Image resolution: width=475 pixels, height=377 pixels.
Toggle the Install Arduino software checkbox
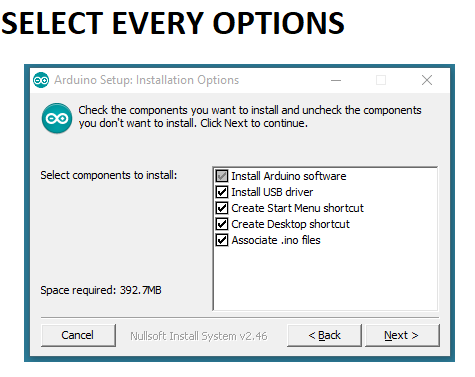click(222, 176)
